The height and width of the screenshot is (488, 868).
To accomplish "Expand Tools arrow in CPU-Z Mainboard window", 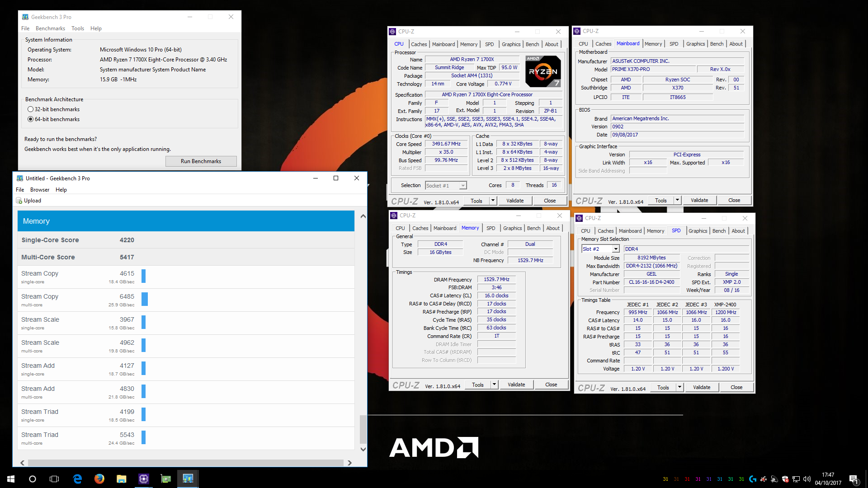I will point(677,200).
